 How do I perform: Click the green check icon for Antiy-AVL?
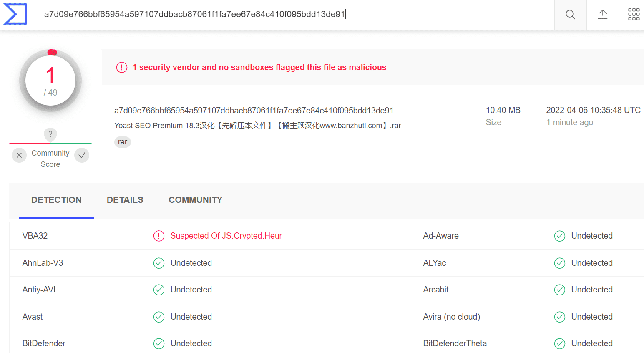[159, 290]
